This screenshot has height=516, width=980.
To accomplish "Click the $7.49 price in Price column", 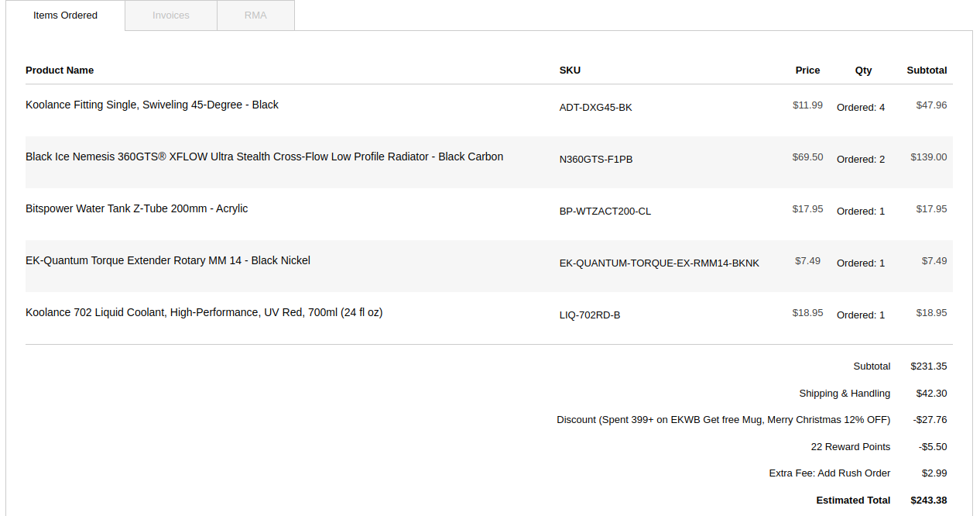I will [807, 261].
